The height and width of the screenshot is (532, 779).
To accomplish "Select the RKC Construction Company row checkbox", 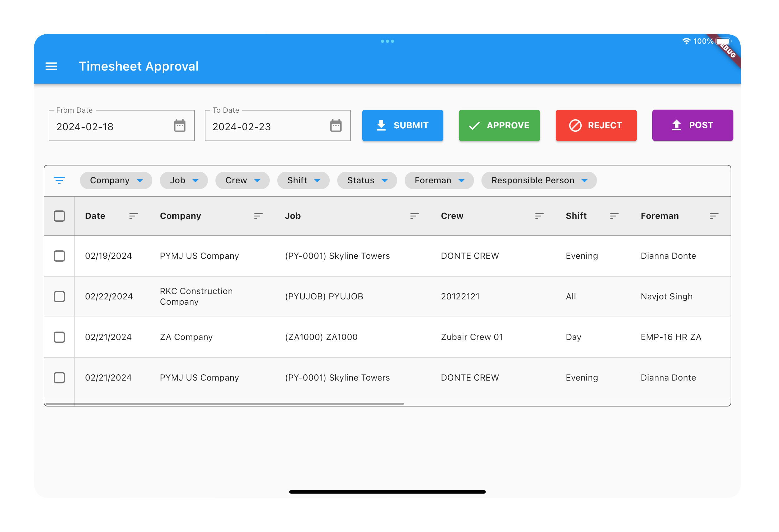I will (x=59, y=297).
